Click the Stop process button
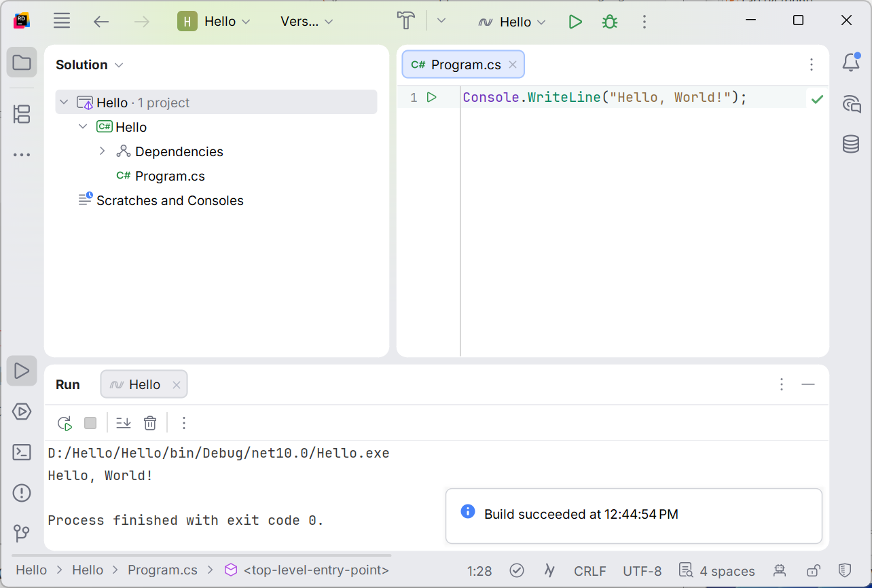Image resolution: width=872 pixels, height=588 pixels. (x=90, y=423)
